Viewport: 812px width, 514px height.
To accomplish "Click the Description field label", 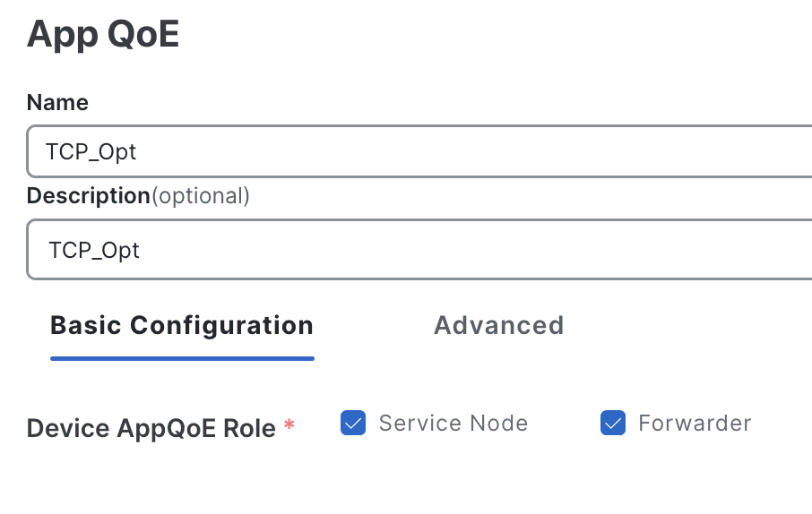I will click(88, 196).
